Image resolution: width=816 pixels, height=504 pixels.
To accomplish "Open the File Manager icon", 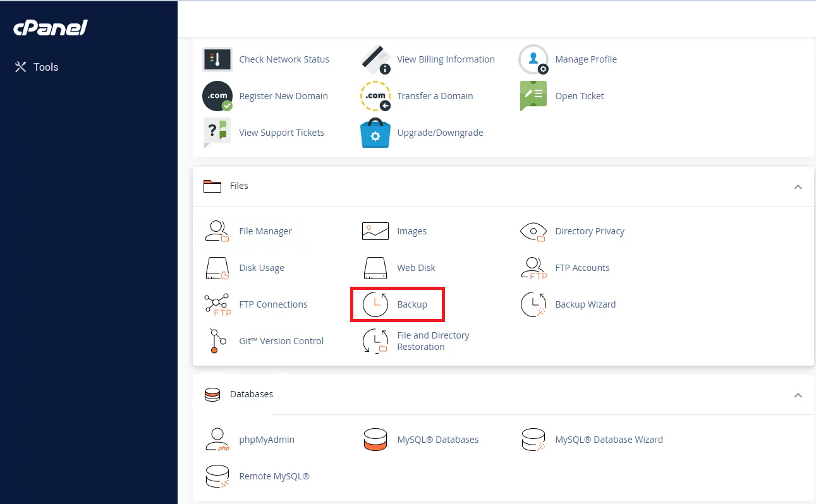I will (x=217, y=231).
